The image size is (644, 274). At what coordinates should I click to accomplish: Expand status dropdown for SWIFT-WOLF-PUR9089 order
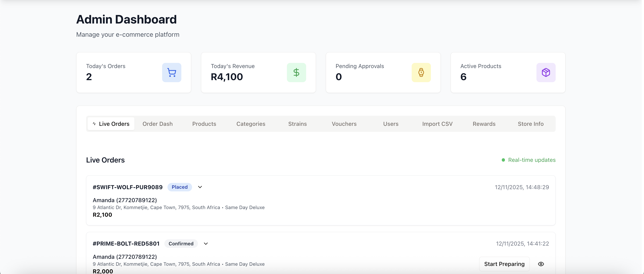(x=200, y=187)
